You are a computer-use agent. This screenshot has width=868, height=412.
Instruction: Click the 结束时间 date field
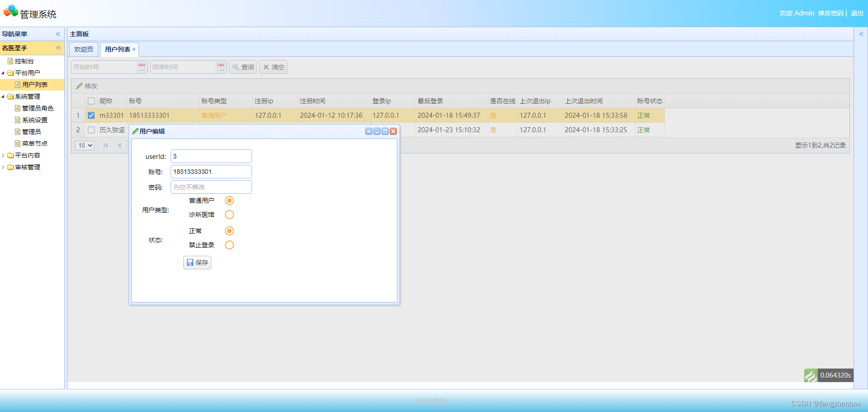click(x=183, y=67)
